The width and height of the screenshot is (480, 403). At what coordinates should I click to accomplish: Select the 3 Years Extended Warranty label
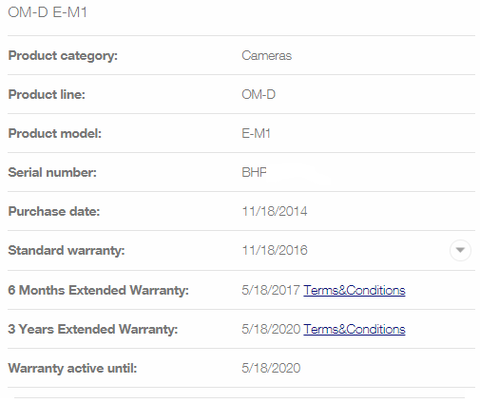pos(93,329)
